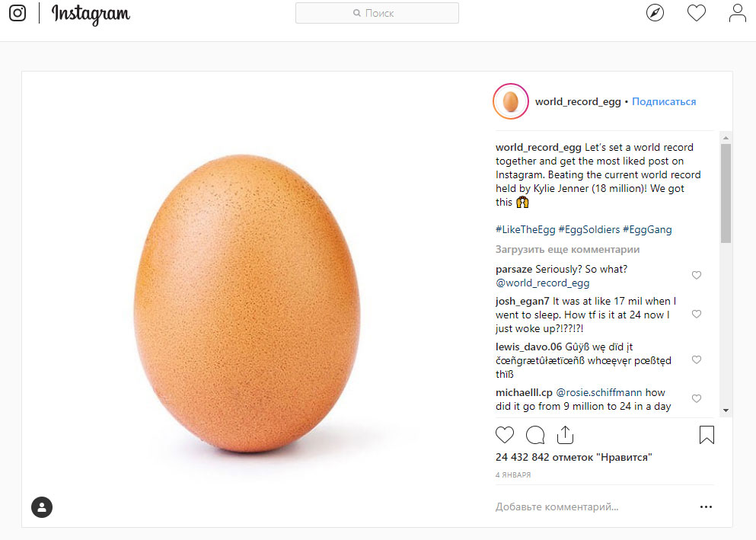The height and width of the screenshot is (540, 756).
Task: Open the three-dot more options menu
Action: point(706,506)
